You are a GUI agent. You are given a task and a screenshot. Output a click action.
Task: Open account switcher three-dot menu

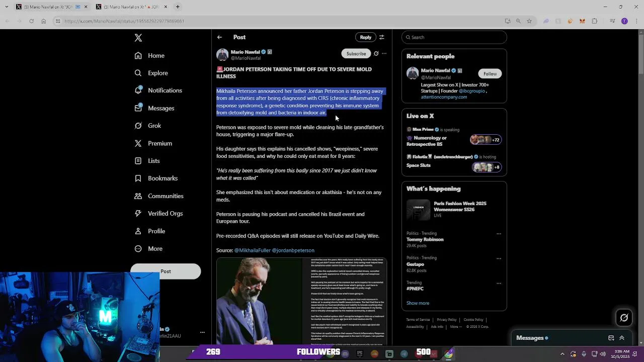click(x=202, y=332)
